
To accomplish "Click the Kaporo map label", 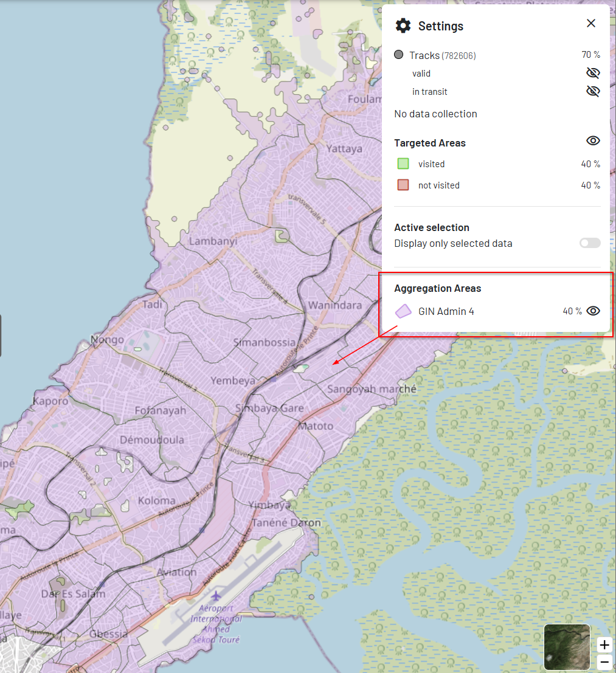I will click(50, 401).
